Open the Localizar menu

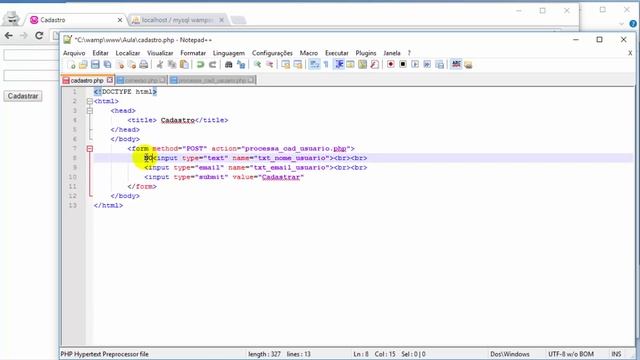pos(128,53)
